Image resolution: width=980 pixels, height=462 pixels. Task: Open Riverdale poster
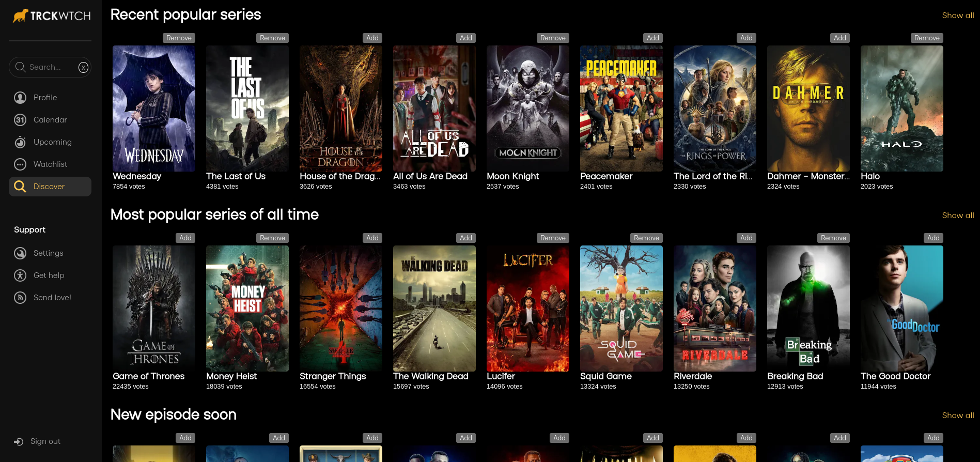[x=715, y=309]
